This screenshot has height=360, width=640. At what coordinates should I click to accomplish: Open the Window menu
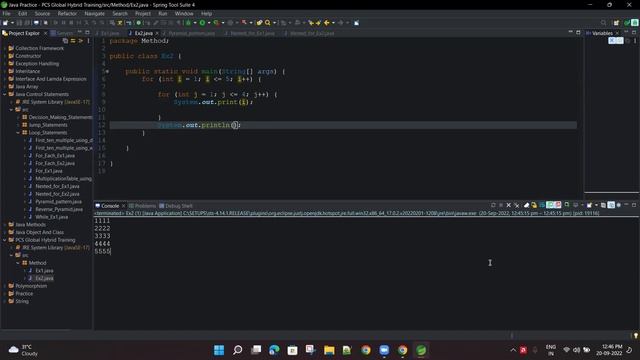[184, 13]
